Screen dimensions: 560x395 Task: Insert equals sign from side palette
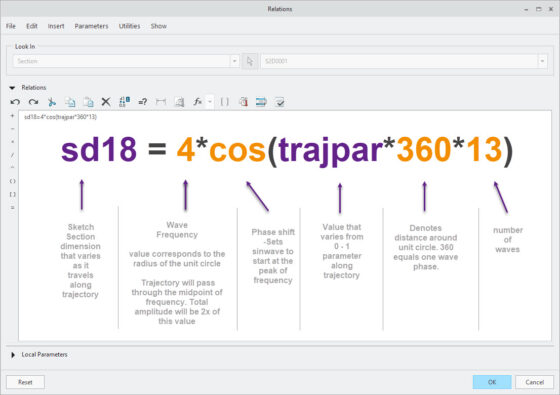(12, 208)
